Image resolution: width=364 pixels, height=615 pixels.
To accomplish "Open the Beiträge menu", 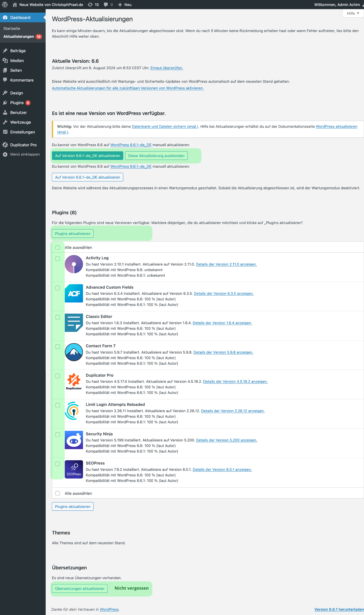I will pyautogui.click(x=23, y=51).
